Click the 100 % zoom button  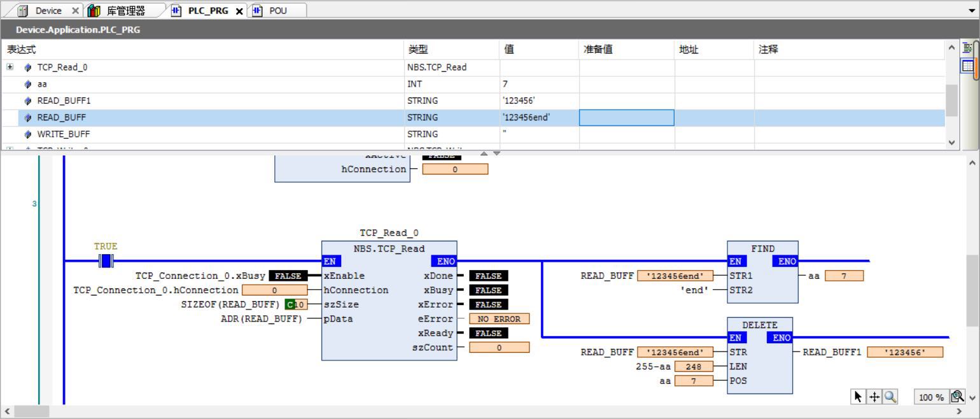point(931,397)
